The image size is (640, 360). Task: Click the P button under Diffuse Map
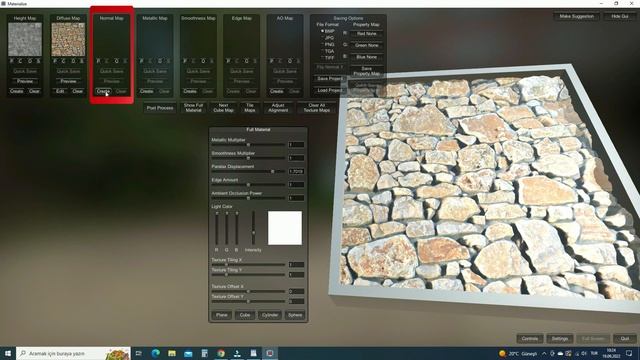[x=55, y=61]
